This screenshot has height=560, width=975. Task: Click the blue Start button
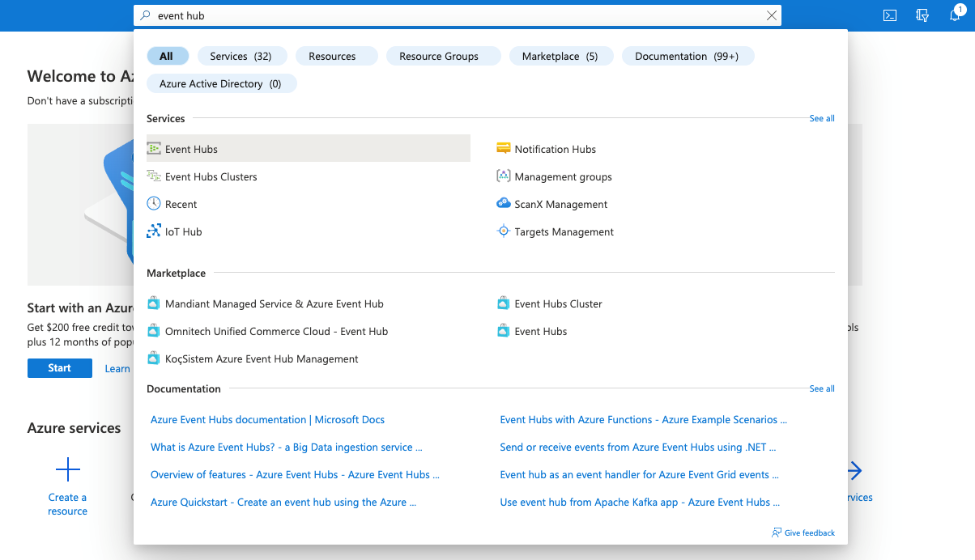(60, 368)
